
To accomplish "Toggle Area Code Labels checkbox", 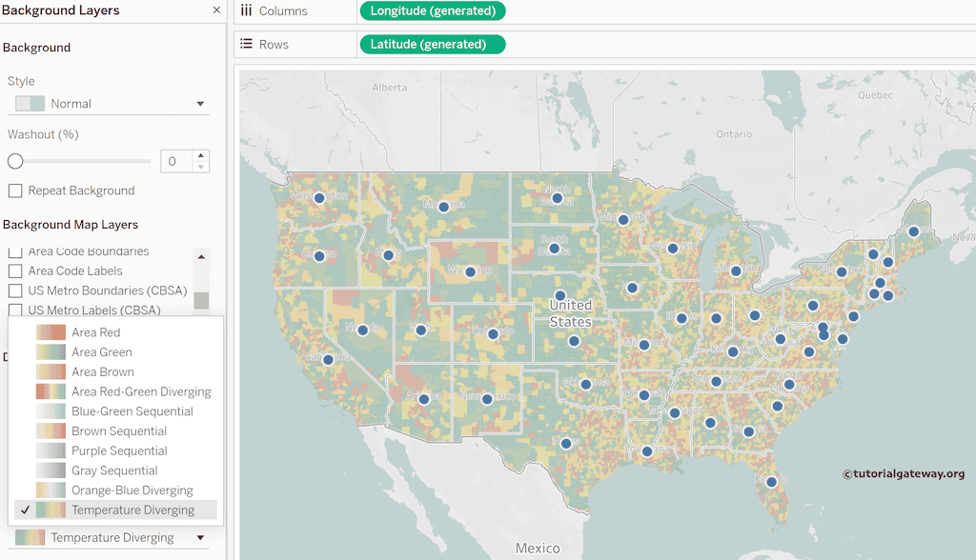I will coord(15,270).
